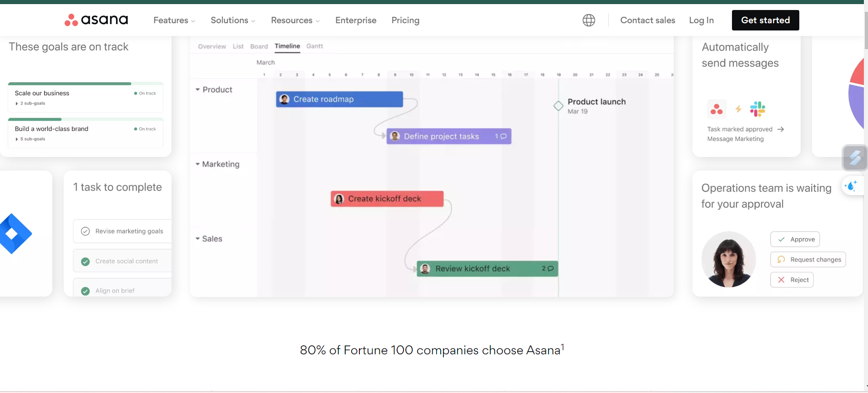Click the comment bubble on Review kickoff deck
The image size is (868, 393).
(x=550, y=269)
